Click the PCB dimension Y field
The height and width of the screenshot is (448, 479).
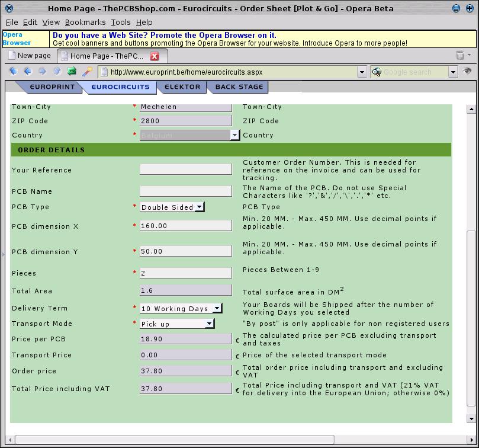(x=186, y=251)
